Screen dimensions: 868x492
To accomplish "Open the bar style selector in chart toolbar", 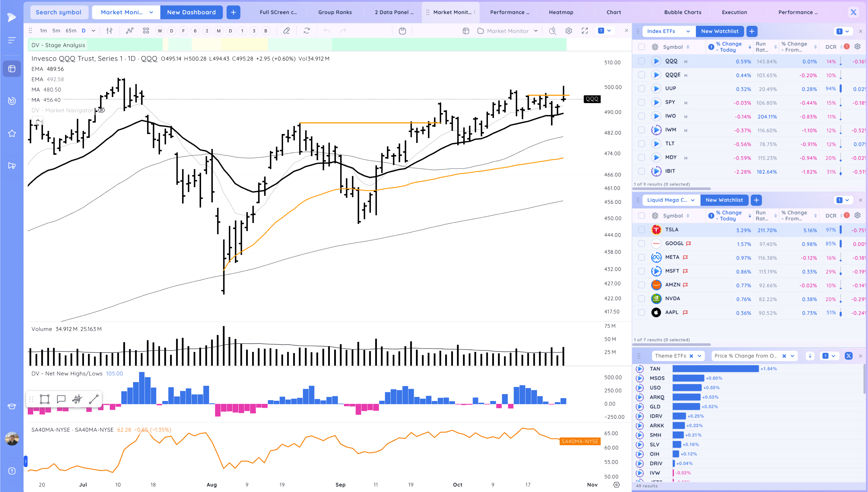I will pyautogui.click(x=109, y=31).
